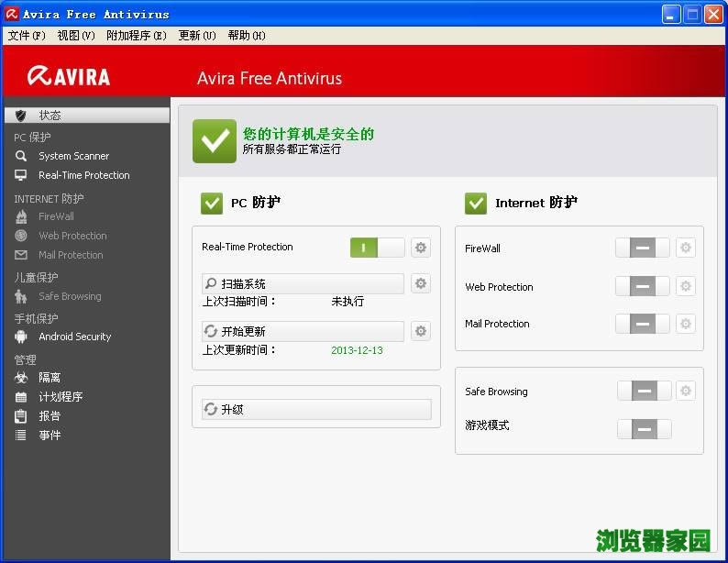Click the 扫描系统 scan button
The width and height of the screenshot is (728, 563).
303,283
